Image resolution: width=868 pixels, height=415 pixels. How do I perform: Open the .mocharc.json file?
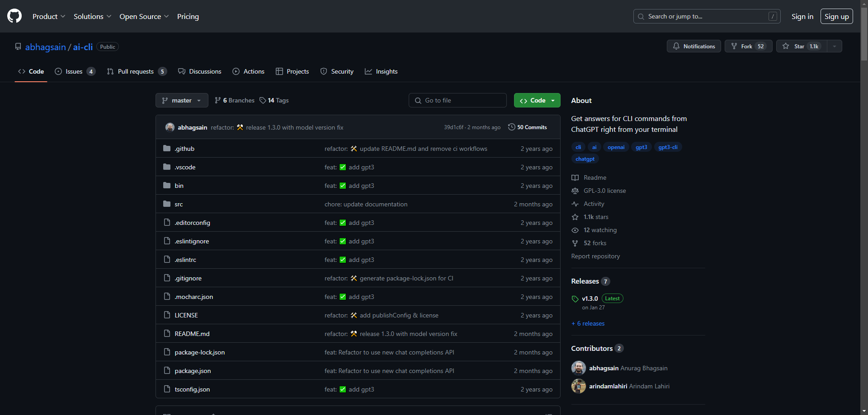[194, 297]
